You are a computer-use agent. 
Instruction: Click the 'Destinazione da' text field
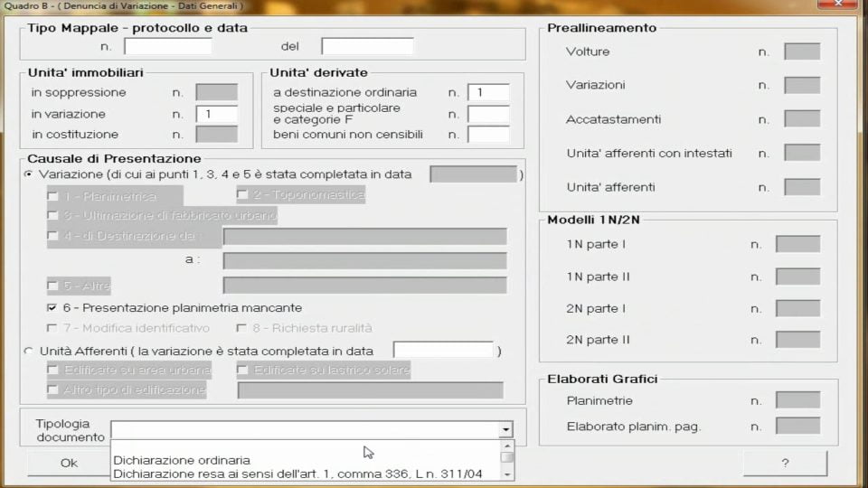364,236
